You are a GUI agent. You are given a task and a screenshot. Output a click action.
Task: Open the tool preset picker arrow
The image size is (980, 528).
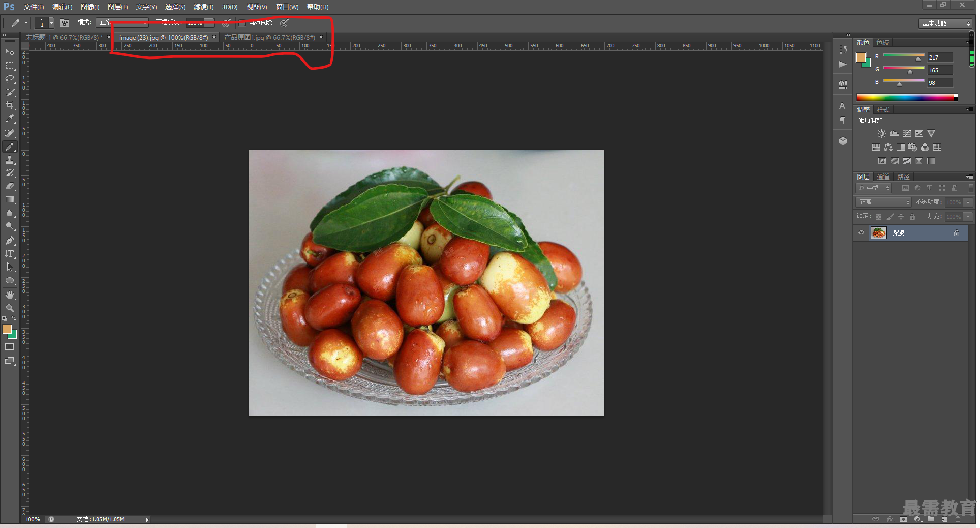point(25,23)
